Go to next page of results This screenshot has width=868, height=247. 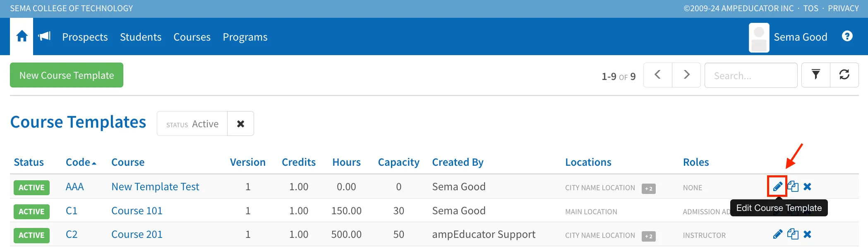tap(686, 75)
